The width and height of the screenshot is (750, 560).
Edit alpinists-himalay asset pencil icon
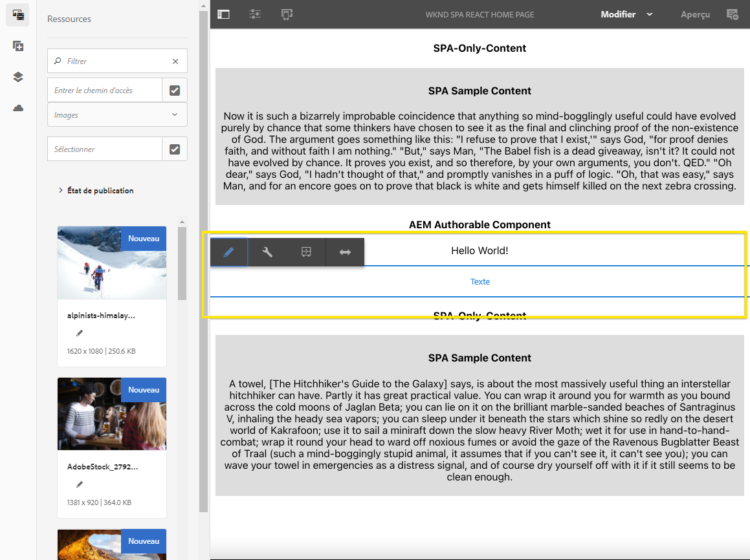pyautogui.click(x=80, y=333)
